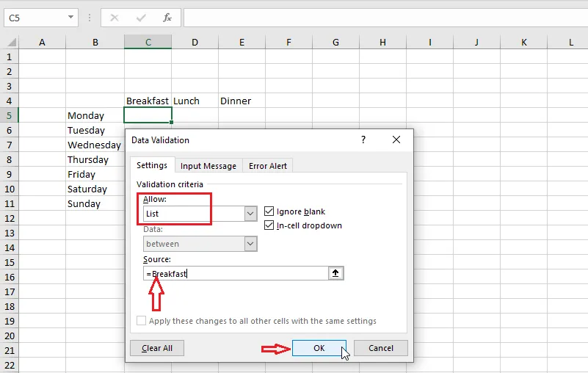The height and width of the screenshot is (373, 588).
Task: Select row 21 header
Action: (10, 350)
